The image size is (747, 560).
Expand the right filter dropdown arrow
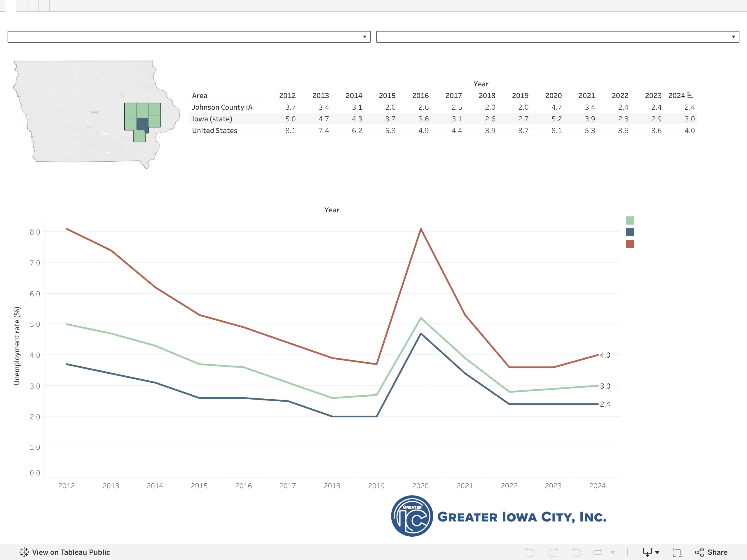(734, 37)
